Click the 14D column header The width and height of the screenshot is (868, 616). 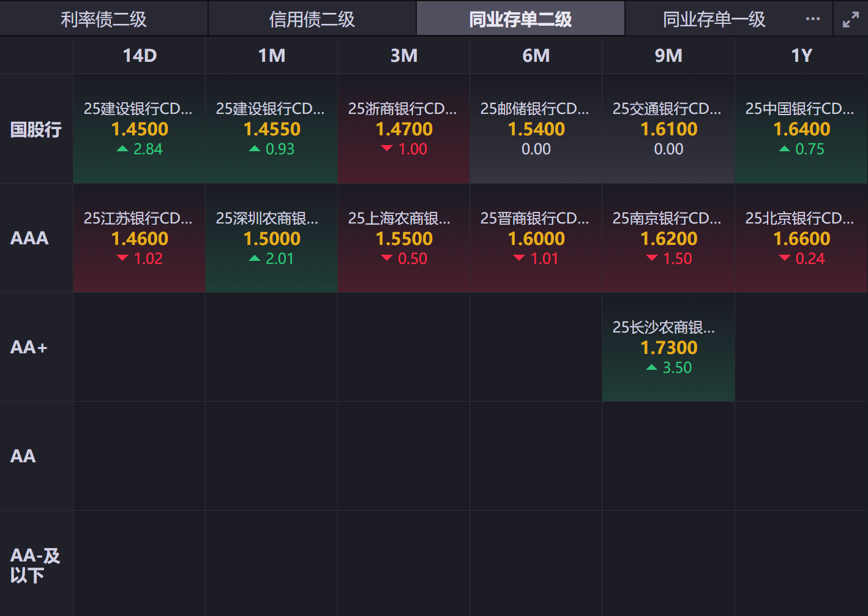pos(140,56)
